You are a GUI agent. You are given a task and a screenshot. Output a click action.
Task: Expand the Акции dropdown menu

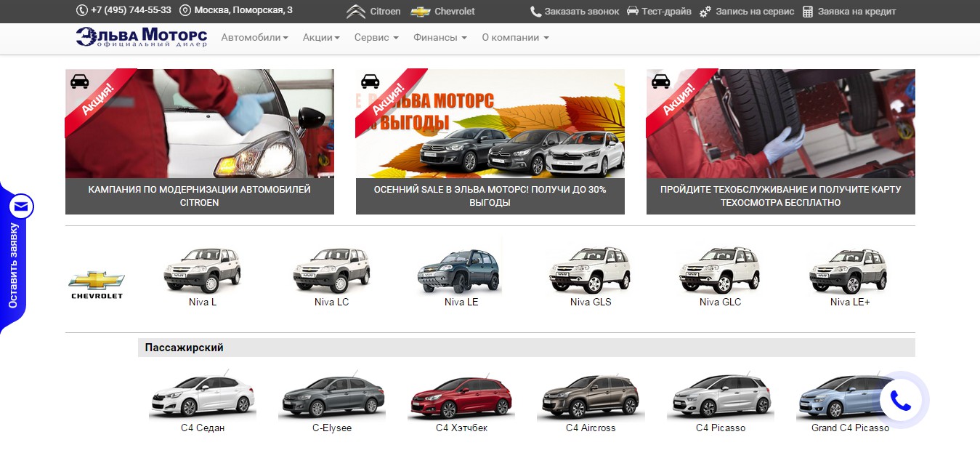point(321,38)
